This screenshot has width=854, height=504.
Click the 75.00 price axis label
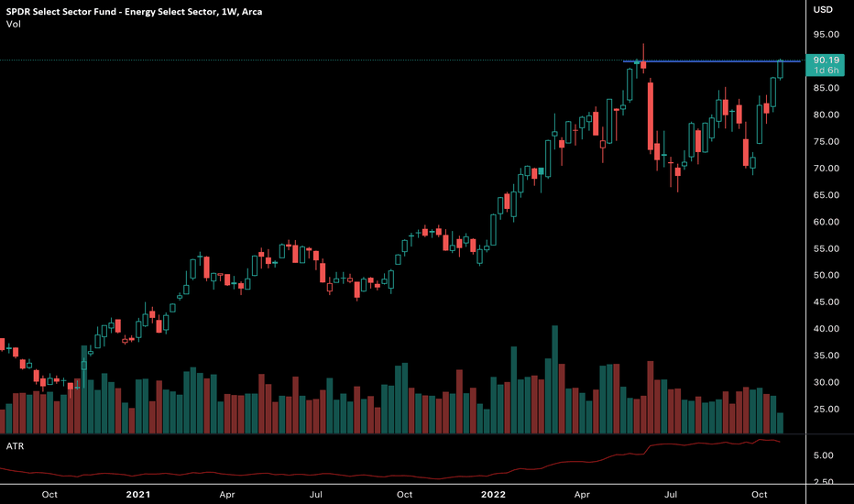(827, 142)
